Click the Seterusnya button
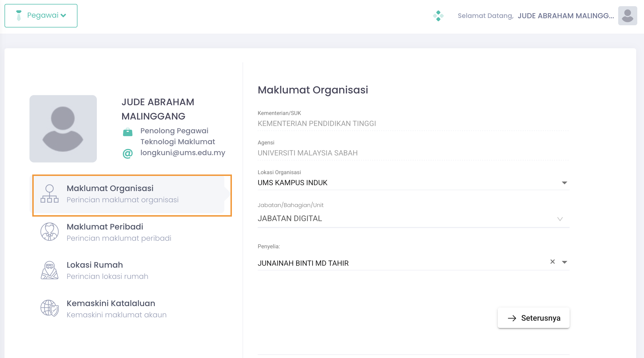 click(x=533, y=318)
